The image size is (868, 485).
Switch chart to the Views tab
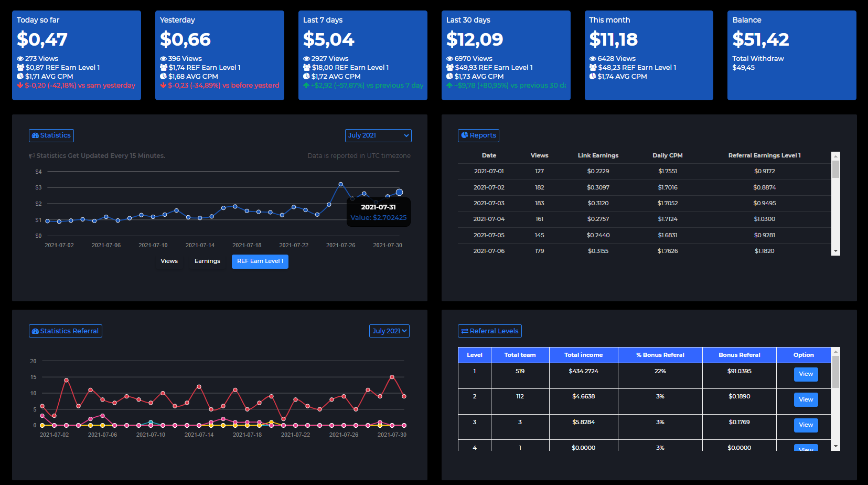[169, 261]
